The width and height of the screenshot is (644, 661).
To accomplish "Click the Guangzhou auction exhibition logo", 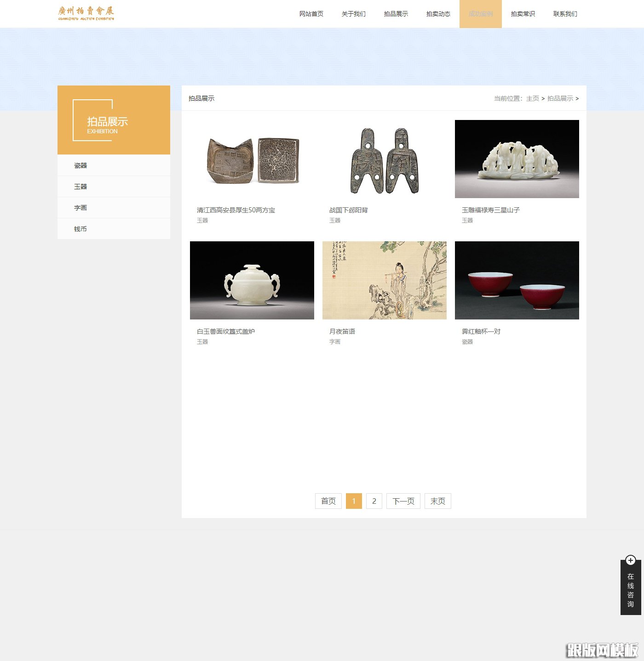I will tap(86, 13).
